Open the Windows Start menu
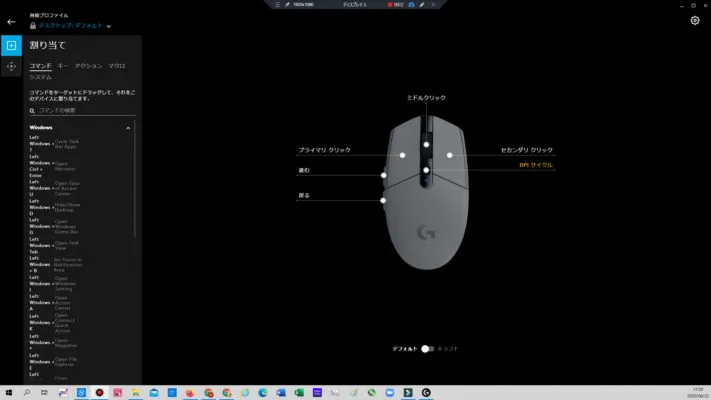 pos(9,393)
